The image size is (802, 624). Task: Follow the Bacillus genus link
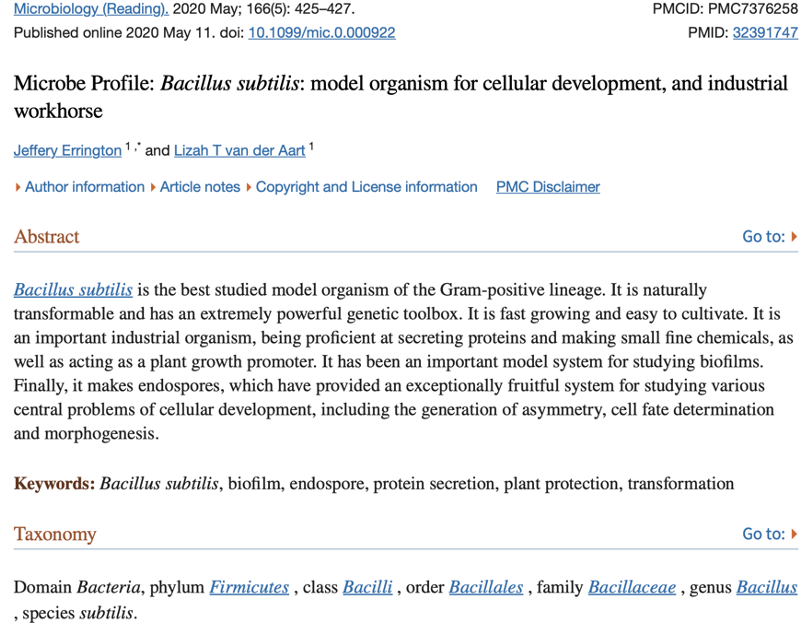tap(766, 587)
